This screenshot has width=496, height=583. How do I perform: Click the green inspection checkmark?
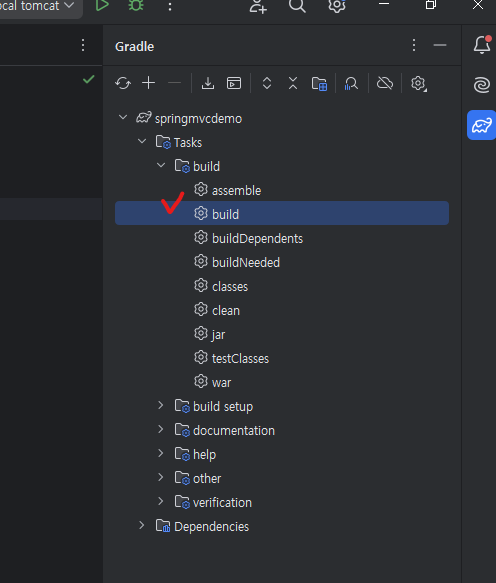click(x=88, y=79)
